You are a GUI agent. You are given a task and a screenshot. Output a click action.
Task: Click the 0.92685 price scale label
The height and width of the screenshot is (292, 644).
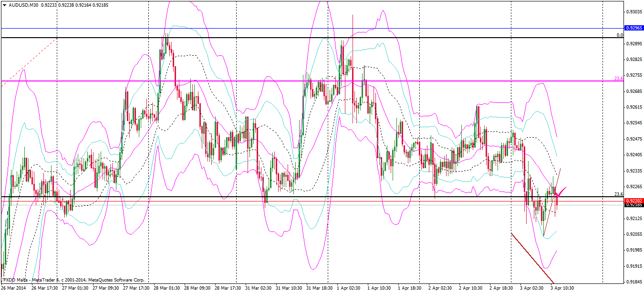634,91
